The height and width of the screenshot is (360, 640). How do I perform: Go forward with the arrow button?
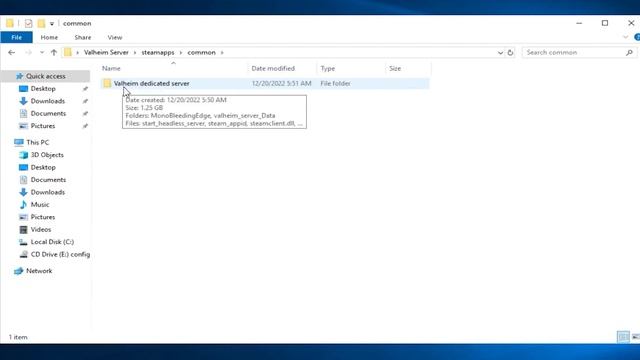click(x=28, y=52)
